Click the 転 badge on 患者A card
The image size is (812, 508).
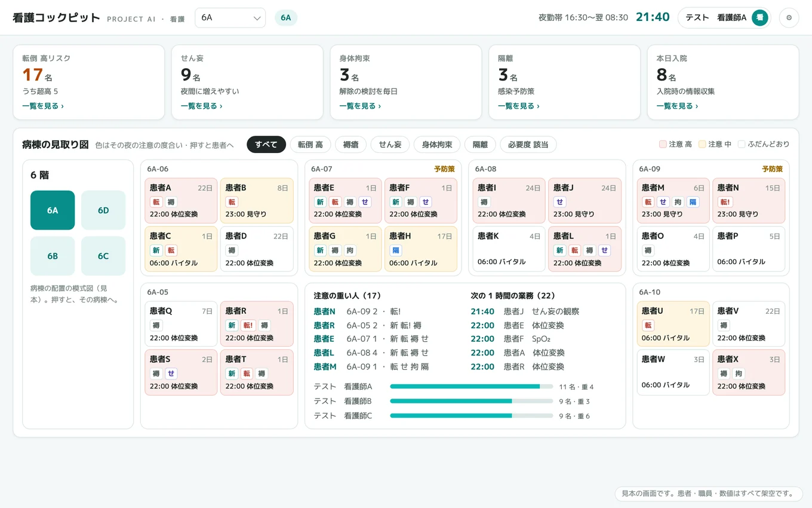pyautogui.click(x=156, y=202)
